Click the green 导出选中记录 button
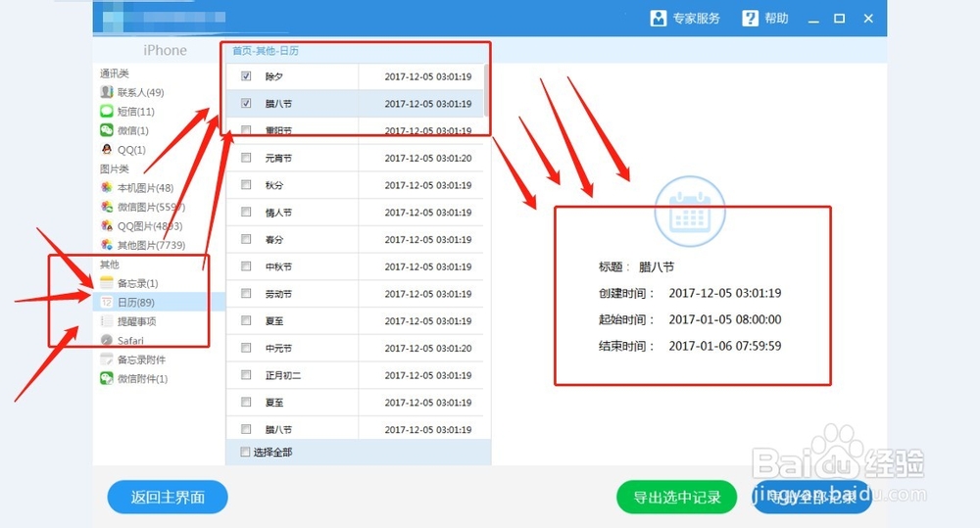The height and width of the screenshot is (528, 980). (x=677, y=498)
